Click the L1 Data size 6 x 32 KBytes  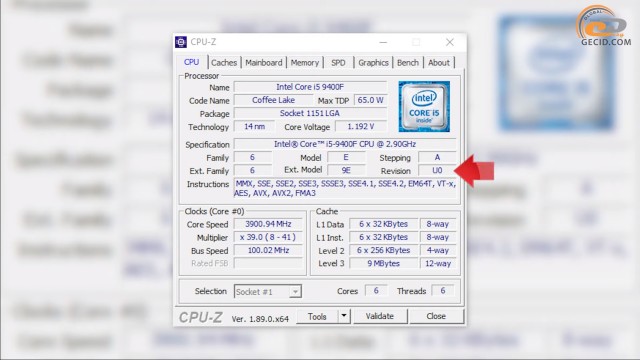click(383, 224)
